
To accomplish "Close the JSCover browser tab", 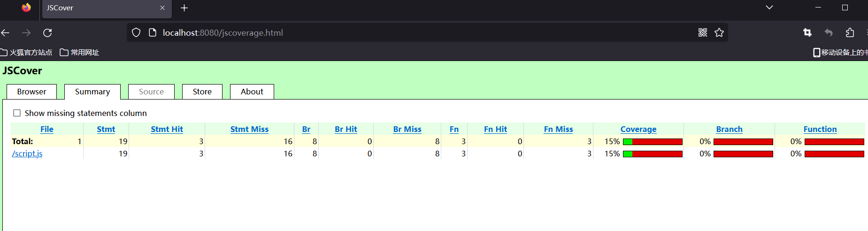I will click(x=162, y=8).
